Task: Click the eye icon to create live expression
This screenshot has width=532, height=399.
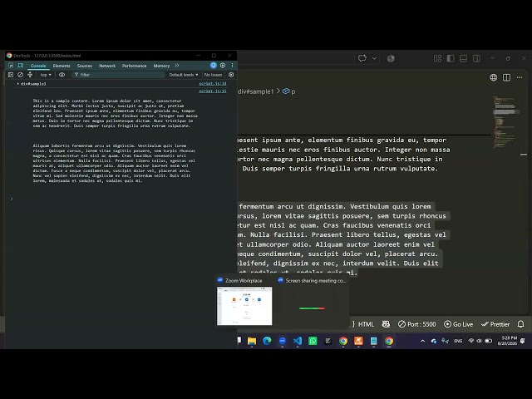Action: (62, 75)
